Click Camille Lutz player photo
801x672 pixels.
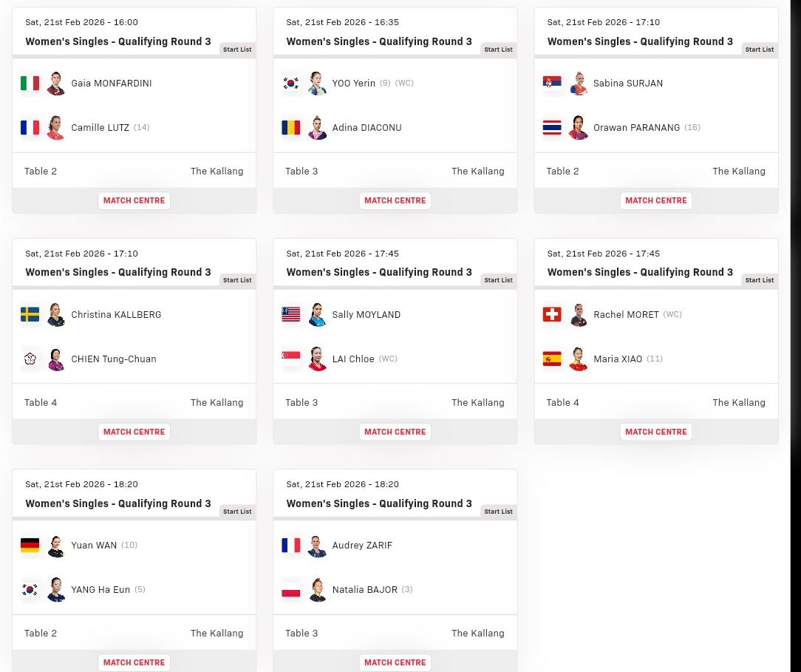(x=56, y=128)
